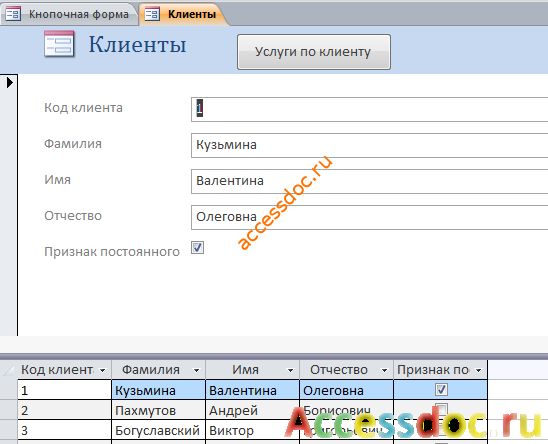Select the row selector for row 1
Viewport: 548px width, 444px height.
[x=9, y=390]
